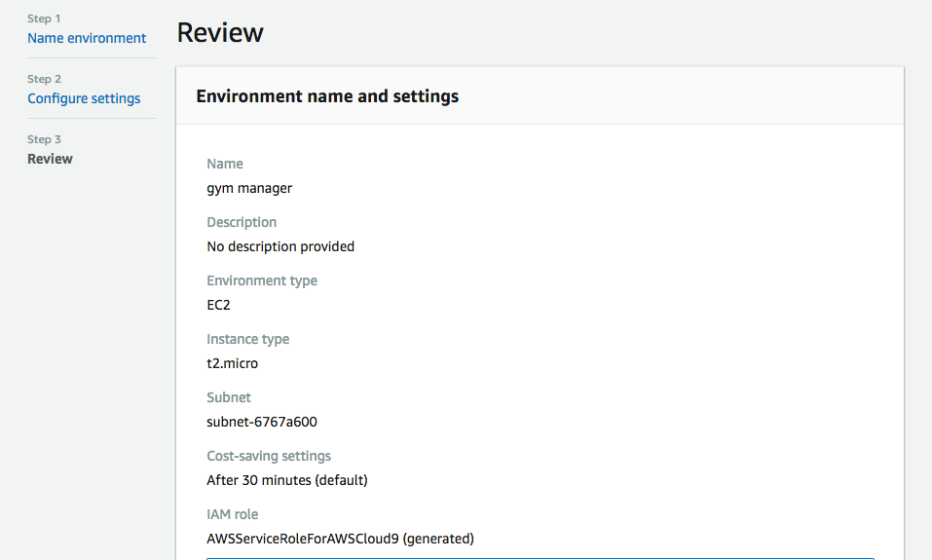The image size is (932, 560).
Task: Click the subnet-6767a600 value
Action: point(262,422)
